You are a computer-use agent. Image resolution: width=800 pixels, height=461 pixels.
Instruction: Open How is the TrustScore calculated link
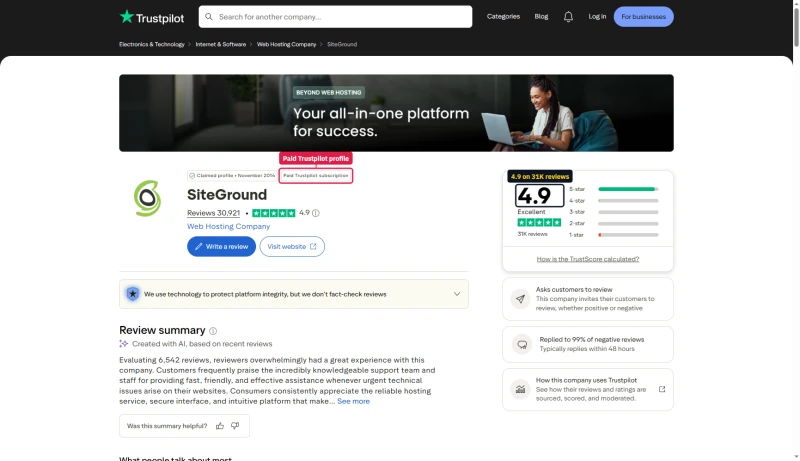tap(587, 259)
